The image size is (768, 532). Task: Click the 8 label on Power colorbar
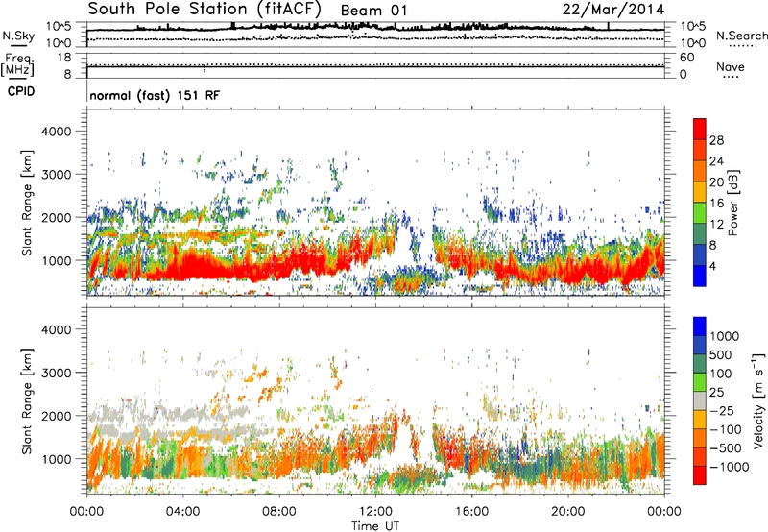coord(713,246)
